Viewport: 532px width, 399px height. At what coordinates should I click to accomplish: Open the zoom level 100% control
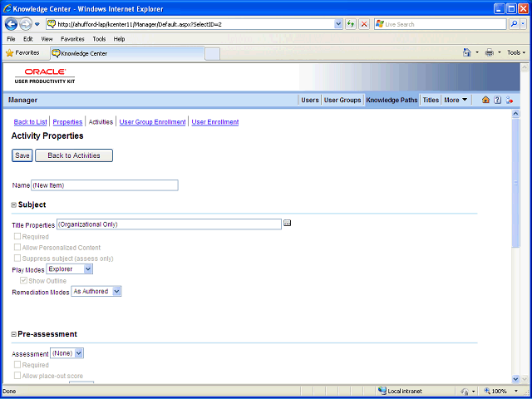pos(502,391)
